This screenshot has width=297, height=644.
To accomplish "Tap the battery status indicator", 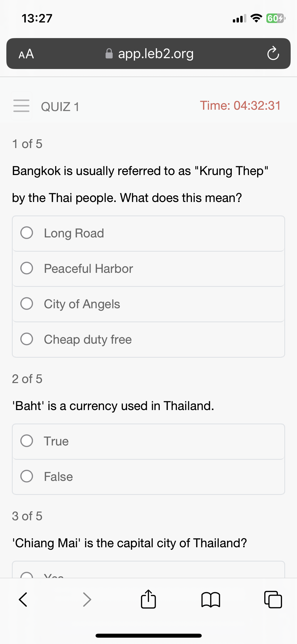I will pos(276,18).
